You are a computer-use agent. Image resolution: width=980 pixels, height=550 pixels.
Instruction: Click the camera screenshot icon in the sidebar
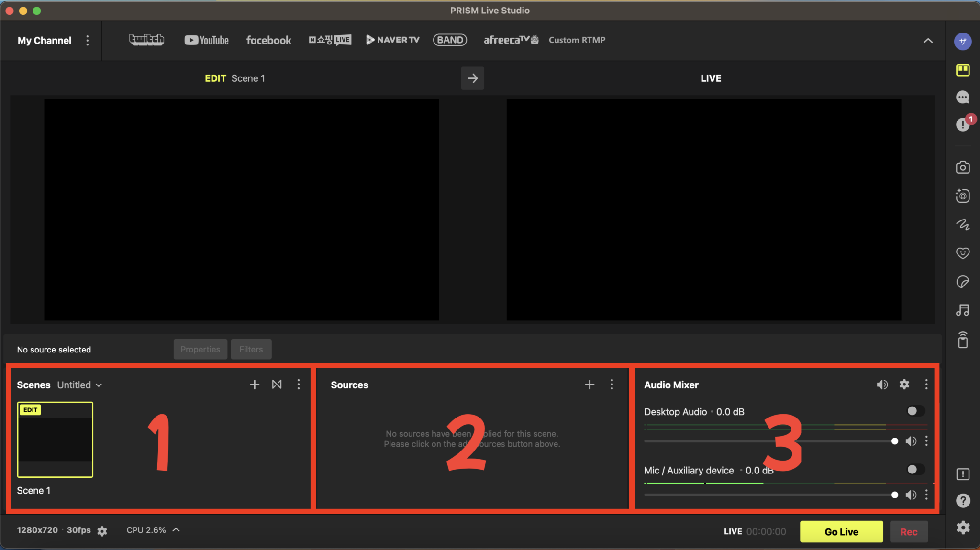pos(962,167)
